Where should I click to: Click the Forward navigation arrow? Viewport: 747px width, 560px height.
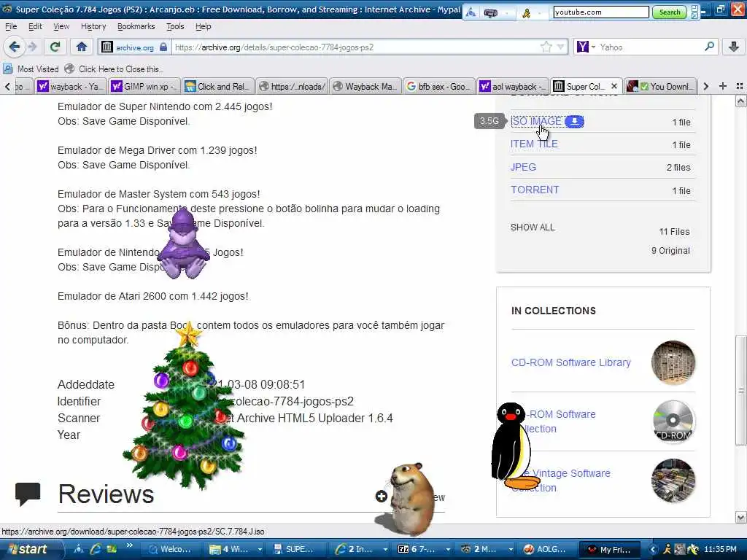tap(32, 47)
